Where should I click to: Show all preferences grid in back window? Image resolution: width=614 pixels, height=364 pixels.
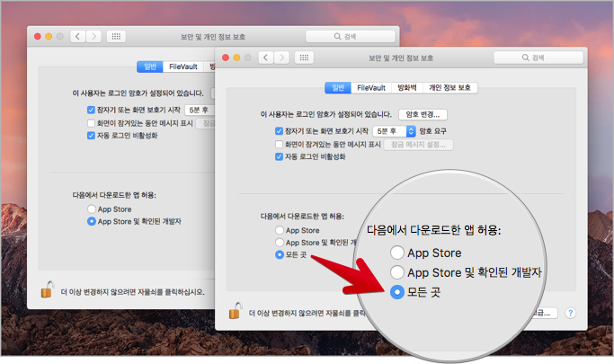tap(116, 36)
